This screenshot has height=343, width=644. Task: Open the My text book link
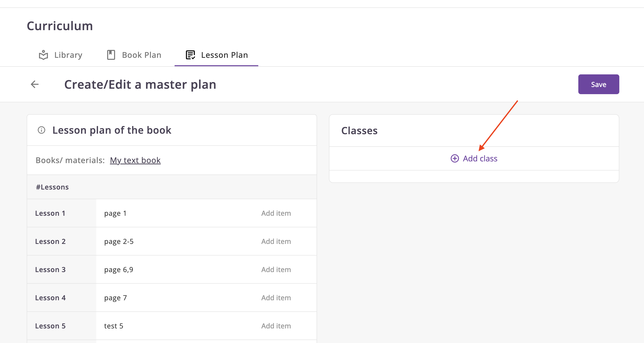(x=135, y=160)
